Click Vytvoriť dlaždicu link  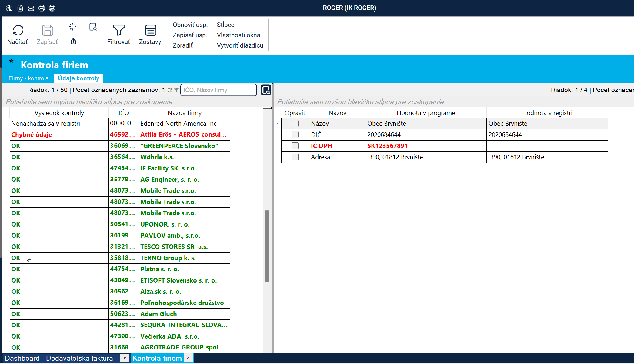tap(240, 45)
